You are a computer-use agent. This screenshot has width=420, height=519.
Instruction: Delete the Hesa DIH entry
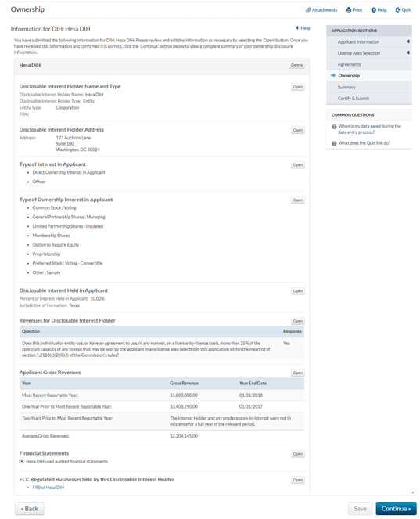[296, 65]
